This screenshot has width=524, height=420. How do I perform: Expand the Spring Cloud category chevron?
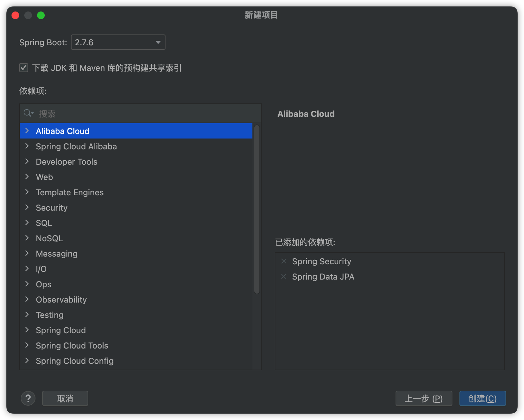[x=27, y=330]
